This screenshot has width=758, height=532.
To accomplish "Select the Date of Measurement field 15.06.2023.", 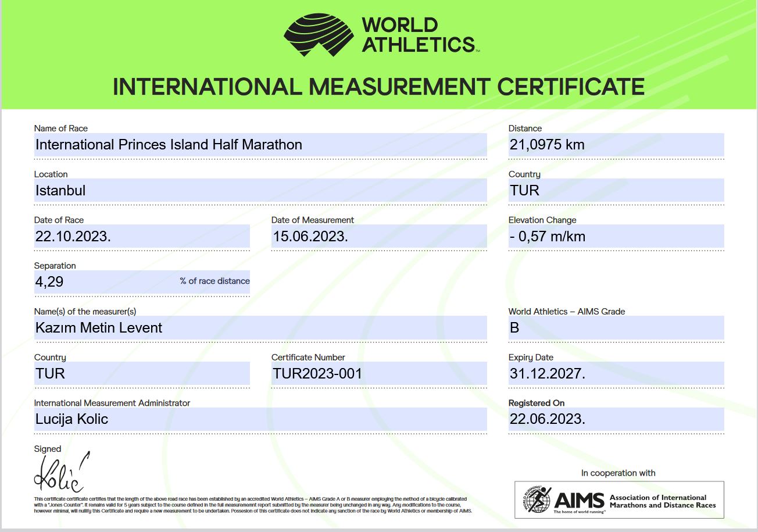I will [x=379, y=236].
